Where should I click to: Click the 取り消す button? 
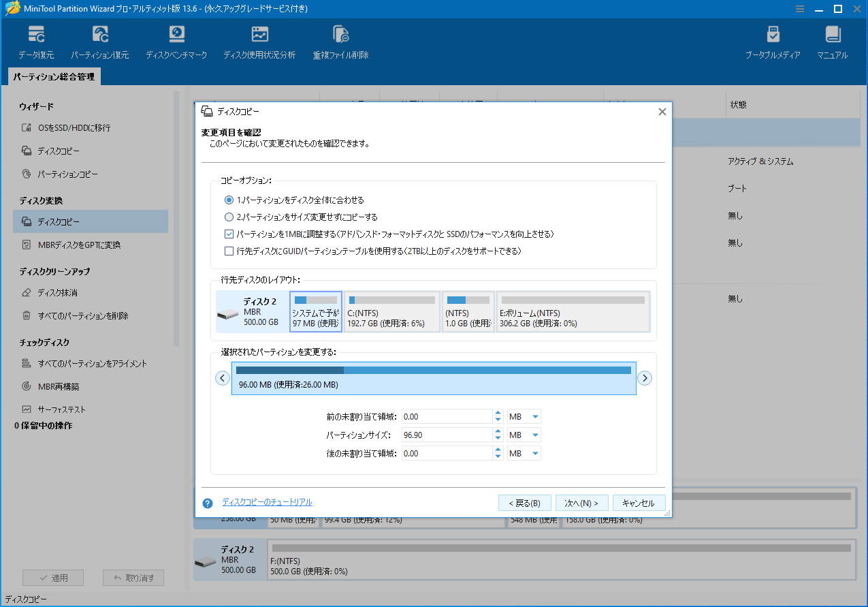click(x=133, y=578)
